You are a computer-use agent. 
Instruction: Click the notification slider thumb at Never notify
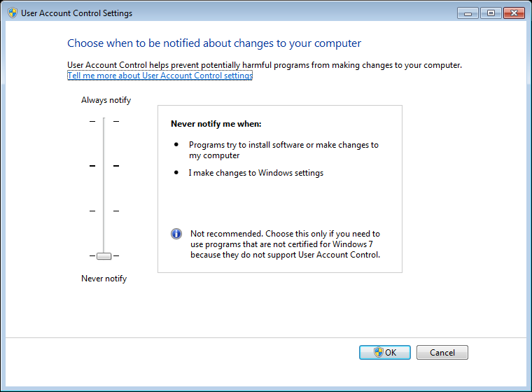[x=104, y=256]
